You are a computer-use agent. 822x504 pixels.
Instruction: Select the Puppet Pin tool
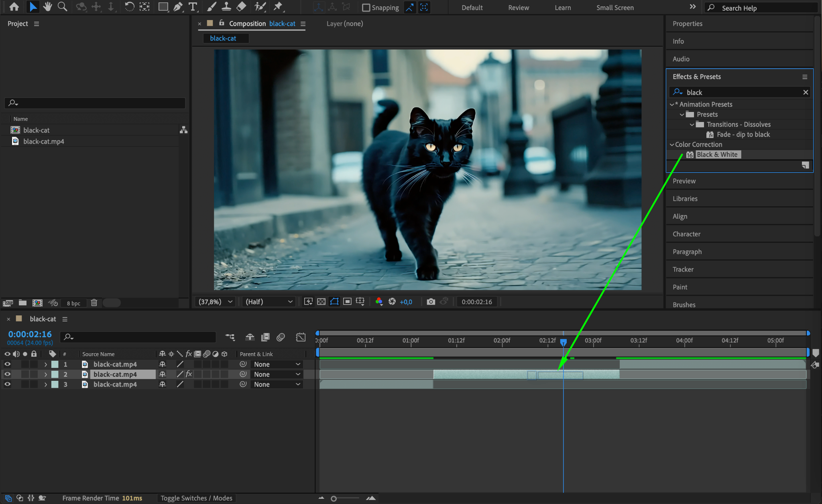[278, 7]
